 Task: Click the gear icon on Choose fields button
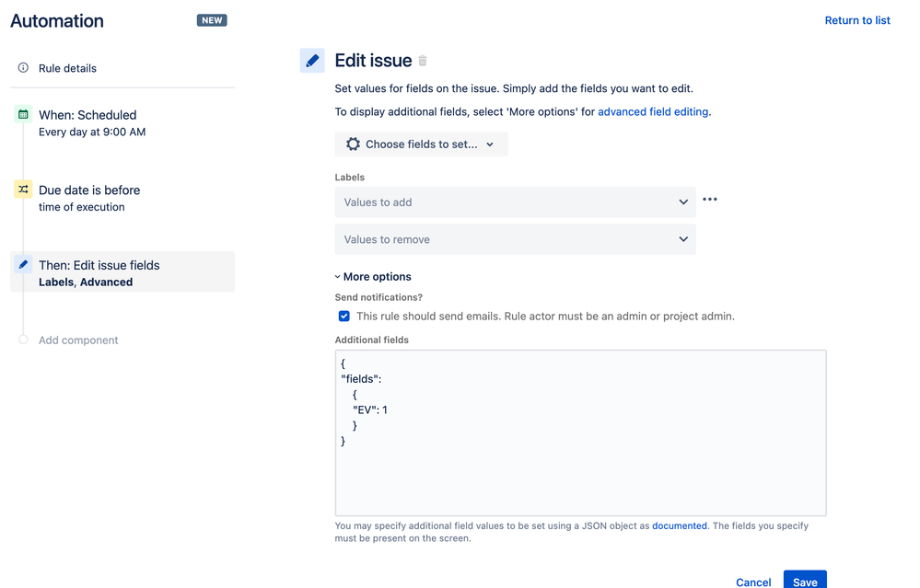(x=355, y=144)
